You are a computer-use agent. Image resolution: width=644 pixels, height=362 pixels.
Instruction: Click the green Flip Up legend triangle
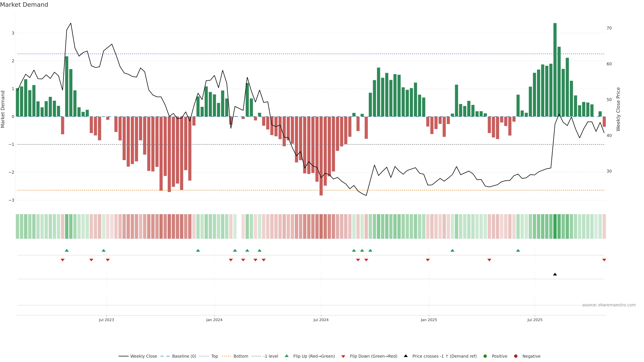pyautogui.click(x=286, y=356)
